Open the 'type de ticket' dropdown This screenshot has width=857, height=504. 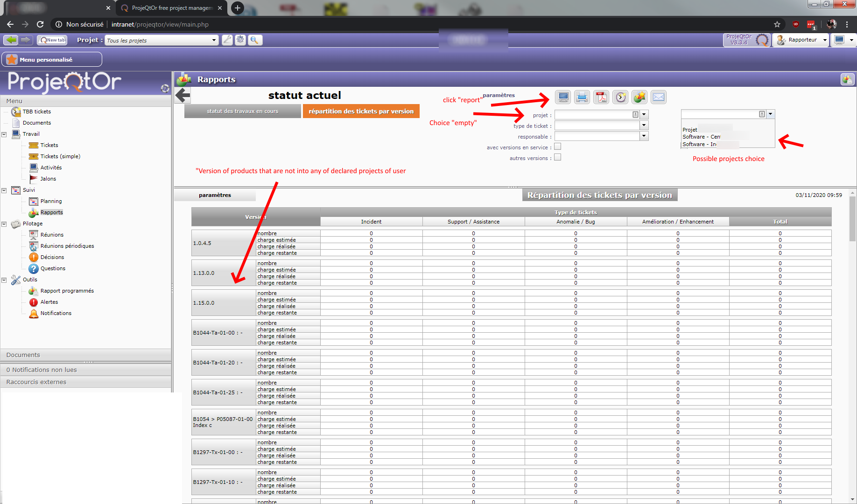(x=644, y=126)
